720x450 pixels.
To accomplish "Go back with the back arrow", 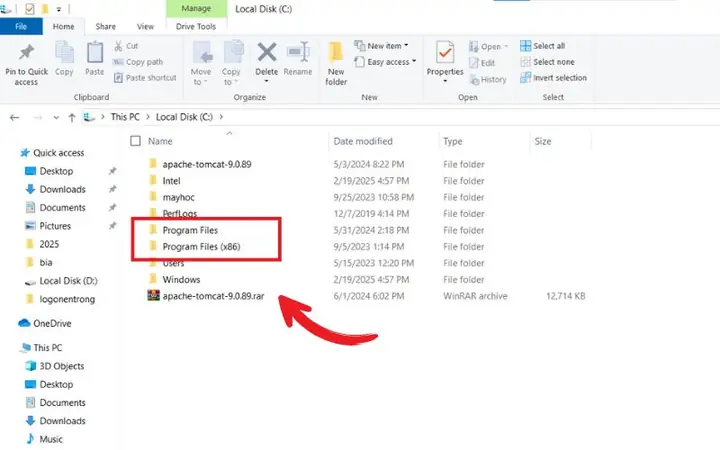I will (x=15, y=118).
